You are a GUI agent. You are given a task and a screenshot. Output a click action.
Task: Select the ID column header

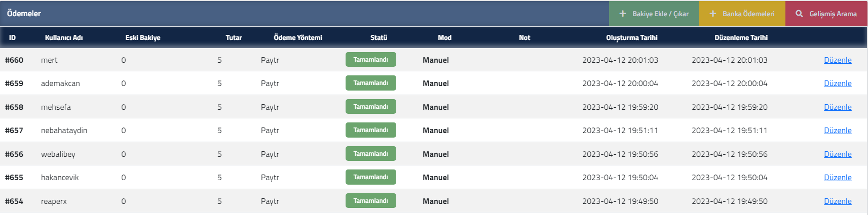click(x=12, y=37)
